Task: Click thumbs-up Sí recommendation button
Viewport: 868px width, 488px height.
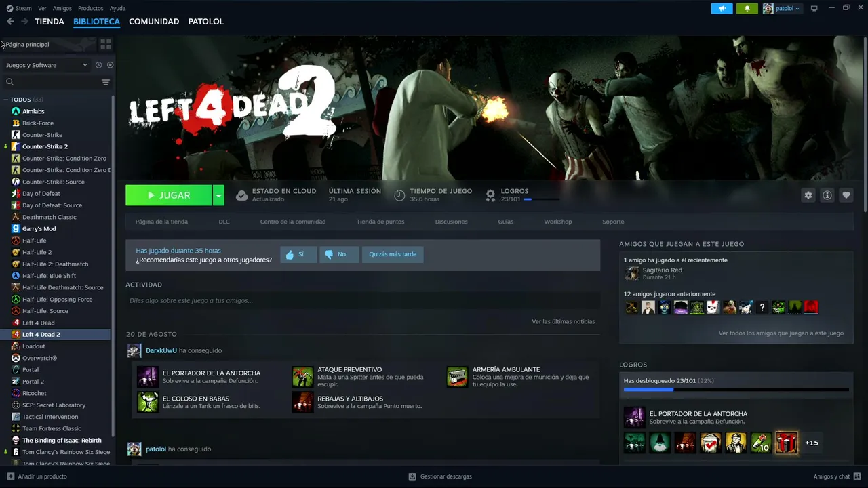Action: (298, 254)
